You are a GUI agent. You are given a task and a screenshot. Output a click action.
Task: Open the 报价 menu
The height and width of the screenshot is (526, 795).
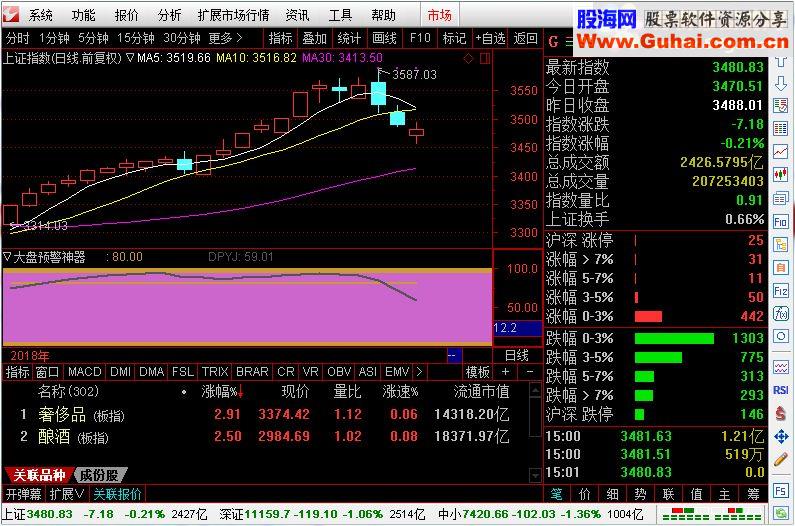126,15
